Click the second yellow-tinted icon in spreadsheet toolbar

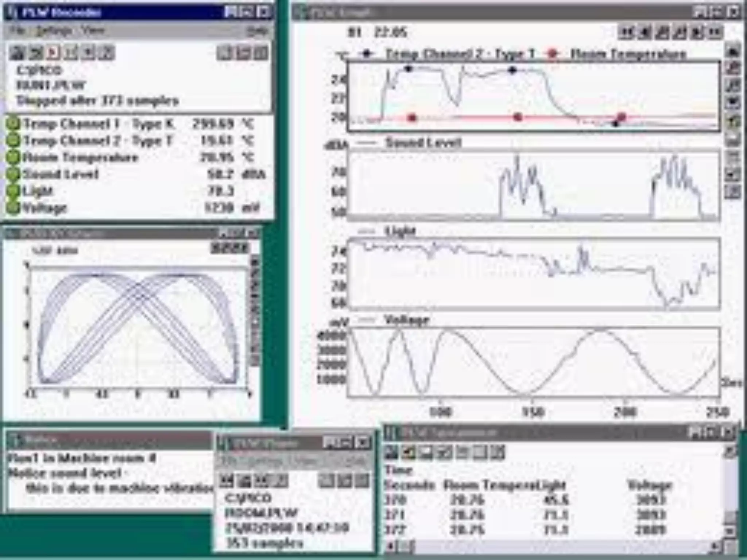(409, 452)
